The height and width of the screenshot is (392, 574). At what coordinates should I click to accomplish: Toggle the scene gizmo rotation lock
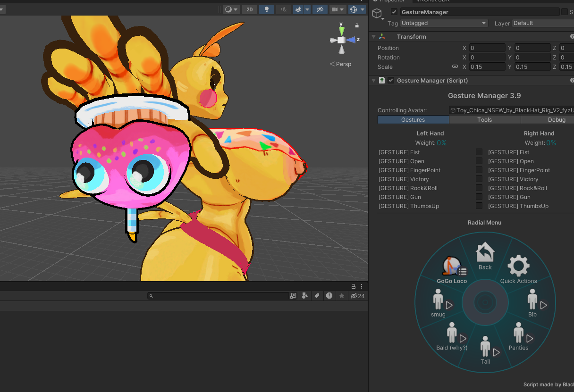(x=357, y=25)
